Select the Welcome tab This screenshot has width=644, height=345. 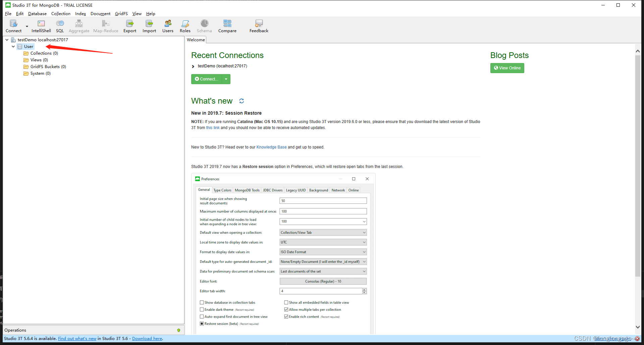196,40
